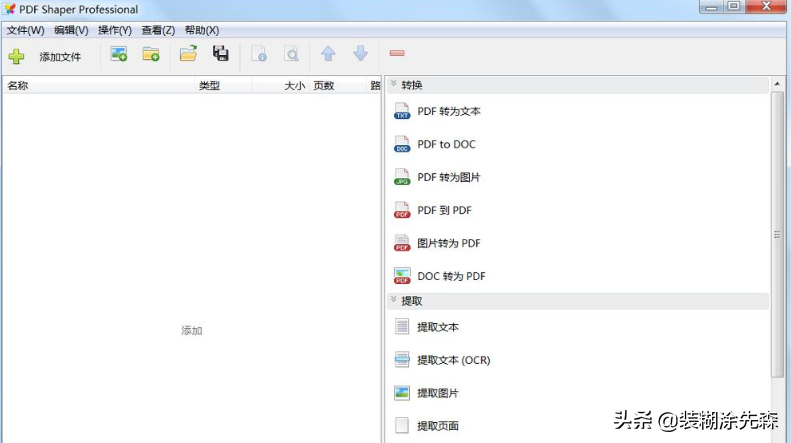Open the 操作(Y) menu
The image size is (791, 443).
pyautogui.click(x=115, y=30)
